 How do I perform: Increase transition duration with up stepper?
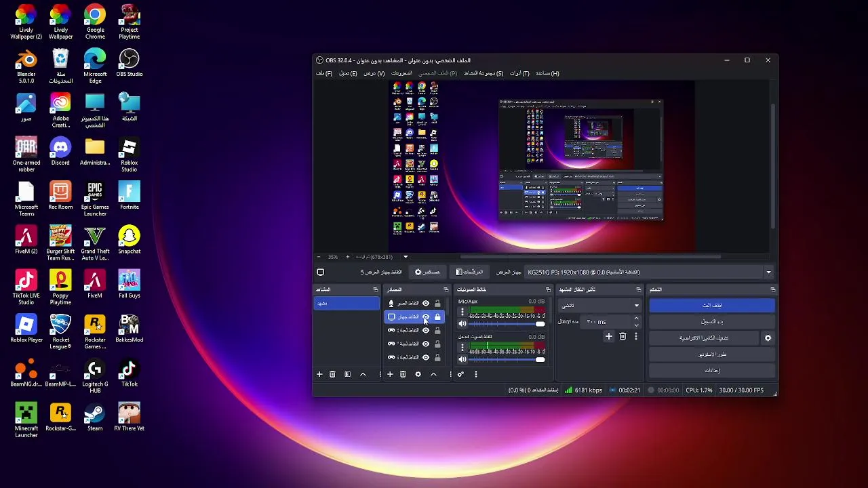point(636,319)
